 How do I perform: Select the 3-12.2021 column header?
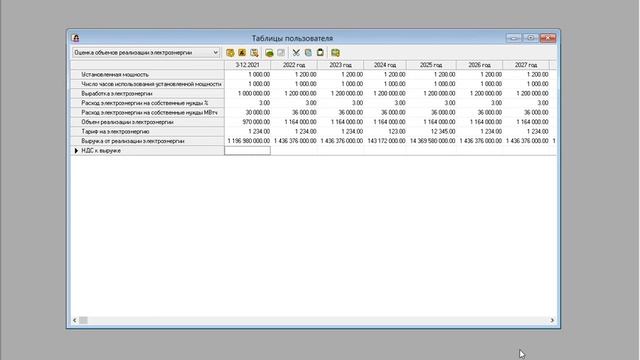pyautogui.click(x=247, y=65)
